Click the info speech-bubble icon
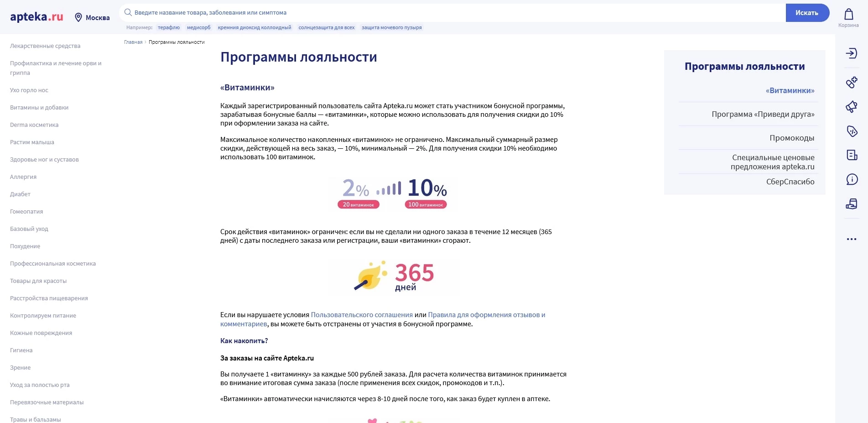The width and height of the screenshot is (868, 423). pos(851,180)
